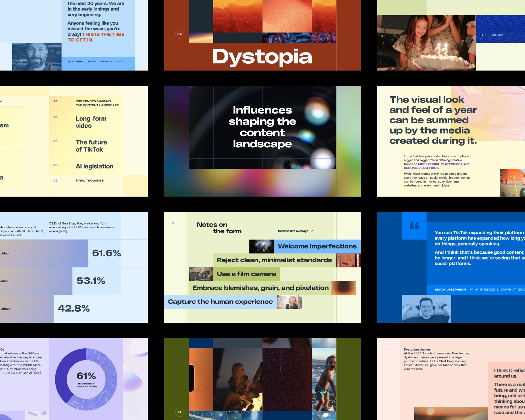Select 'The future of TikTok' contents entry
525x420 pixels.
tap(91, 146)
